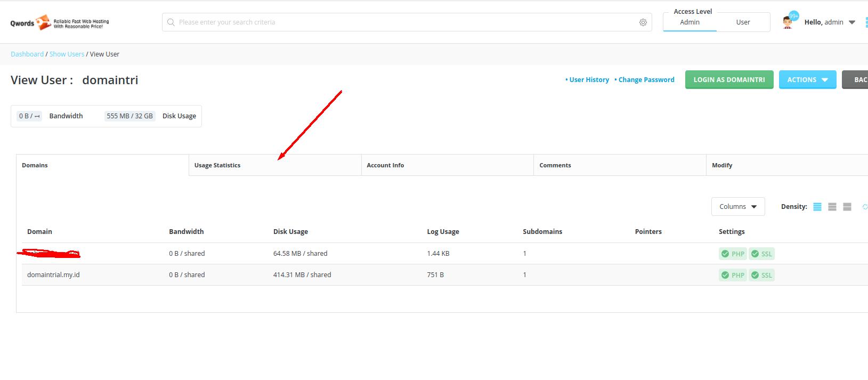The image size is (868, 380).
Task: Switch to Account Info tab
Action: pyautogui.click(x=448, y=165)
